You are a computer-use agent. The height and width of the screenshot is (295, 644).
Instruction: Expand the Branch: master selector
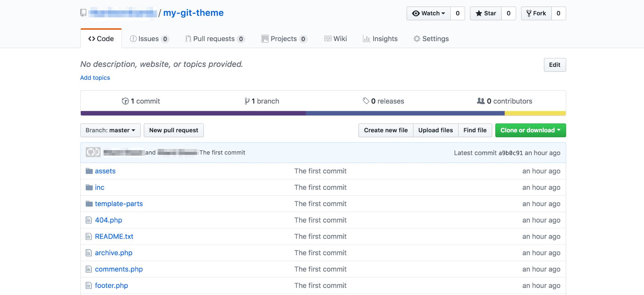click(110, 130)
